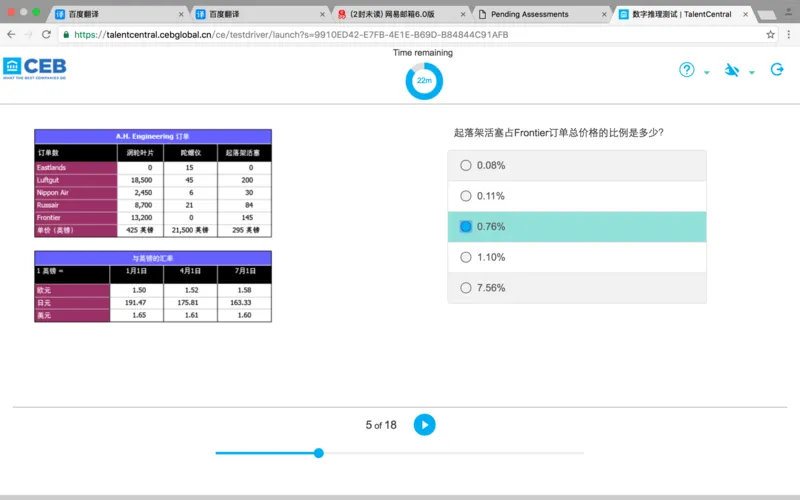Go to next question with arrow button
Screen dimensions: 800x500
click(424, 424)
